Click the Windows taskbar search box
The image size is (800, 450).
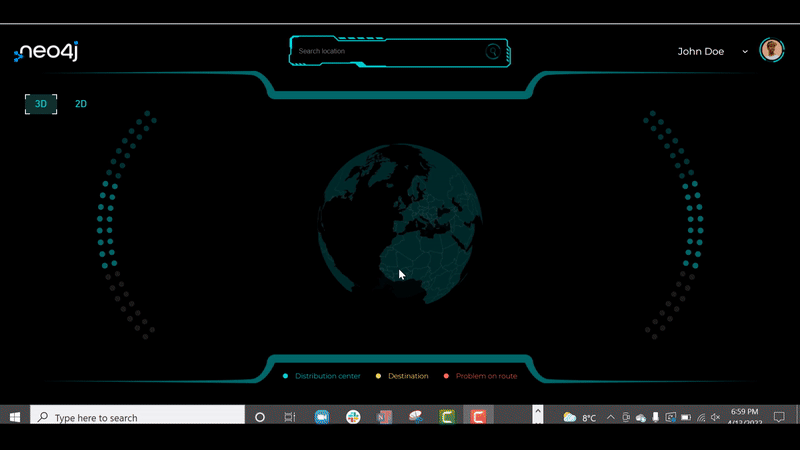pyautogui.click(x=137, y=417)
